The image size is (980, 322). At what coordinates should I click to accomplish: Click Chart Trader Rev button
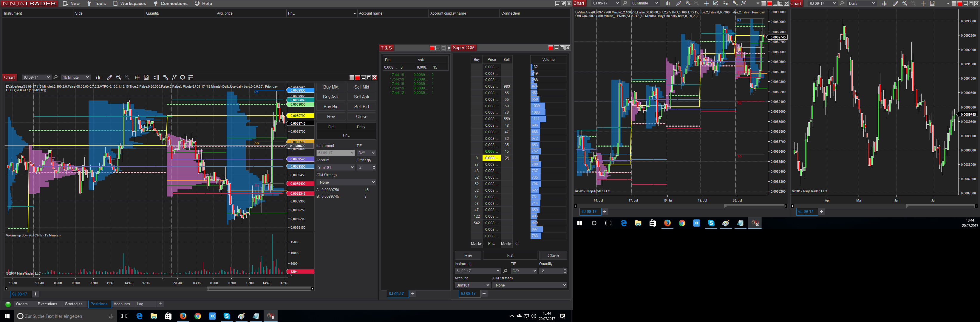[x=331, y=117]
